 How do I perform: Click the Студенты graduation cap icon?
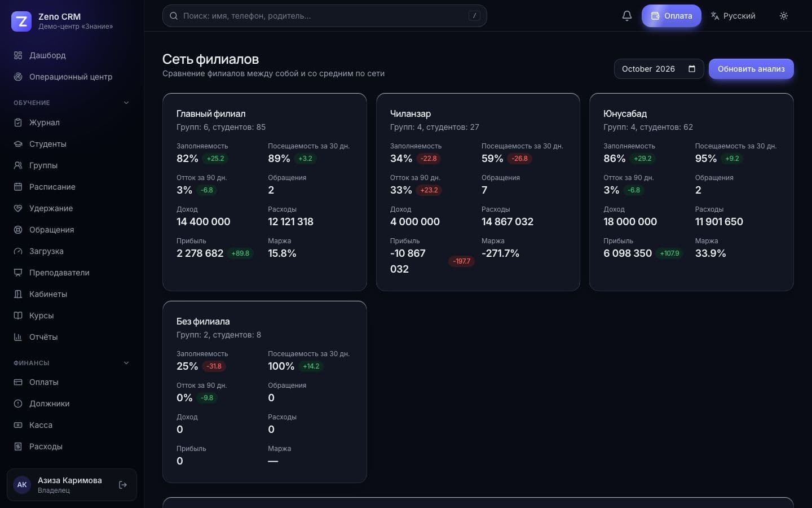[x=18, y=144]
